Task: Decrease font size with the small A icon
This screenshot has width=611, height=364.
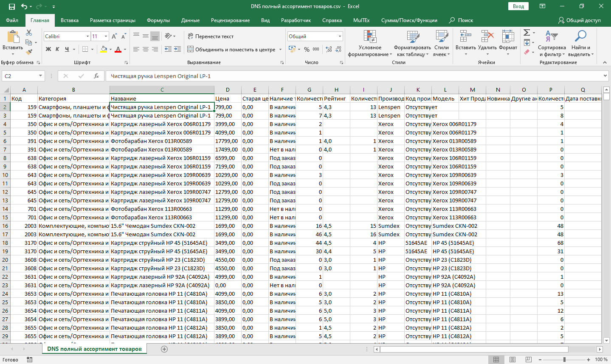Action: click(124, 36)
